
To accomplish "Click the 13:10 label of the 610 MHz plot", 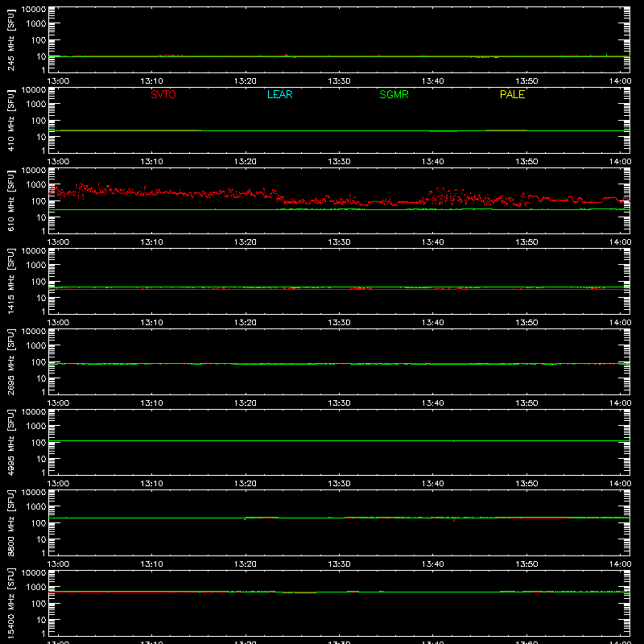I will tap(152, 242).
